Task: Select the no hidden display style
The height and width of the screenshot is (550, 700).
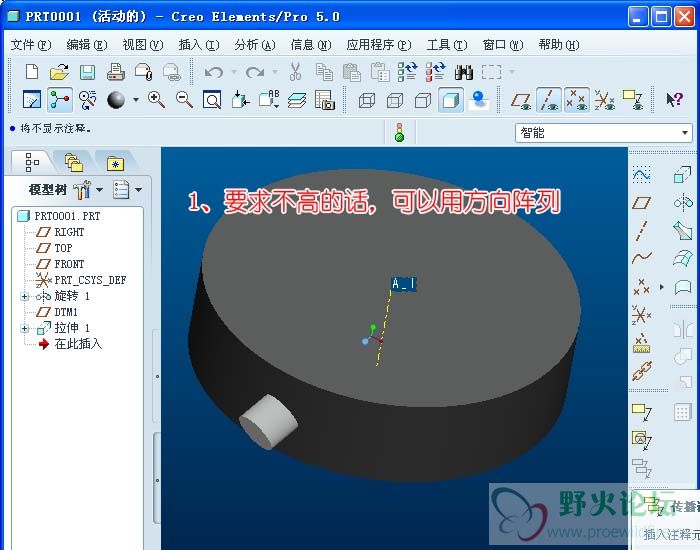Action: [423, 100]
